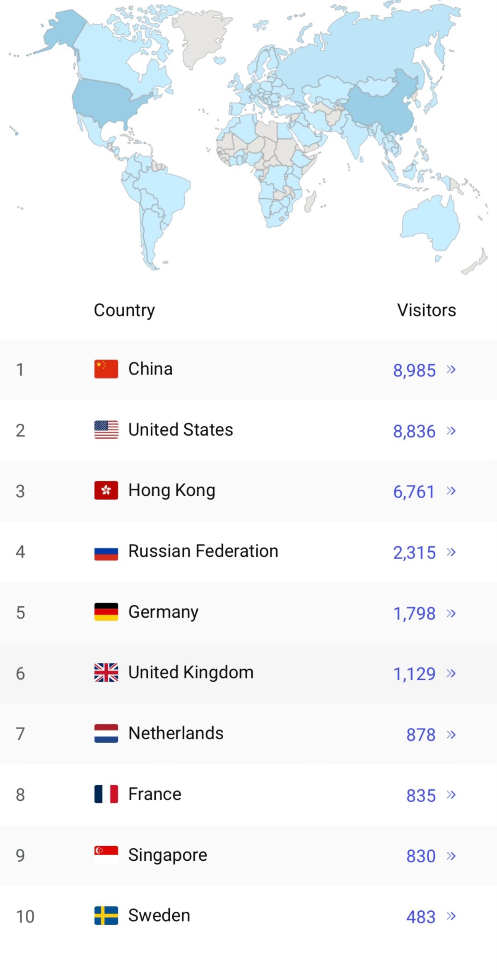Expand France row using double chevron
The height and width of the screenshot is (980, 497).
pyautogui.click(x=451, y=795)
